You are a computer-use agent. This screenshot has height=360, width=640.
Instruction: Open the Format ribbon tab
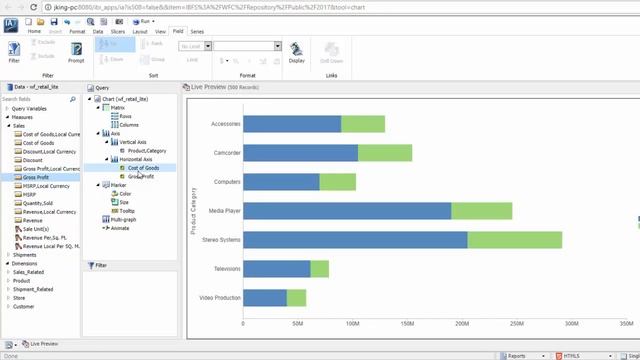[77, 31]
